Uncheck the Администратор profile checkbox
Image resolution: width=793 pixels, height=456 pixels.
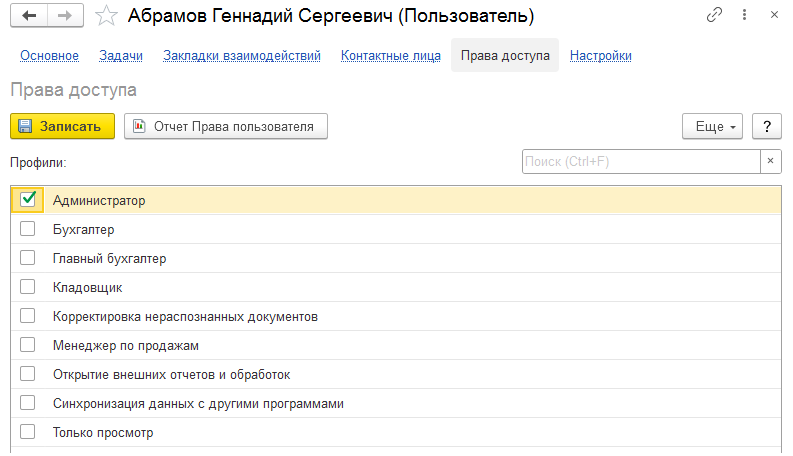tap(28, 199)
